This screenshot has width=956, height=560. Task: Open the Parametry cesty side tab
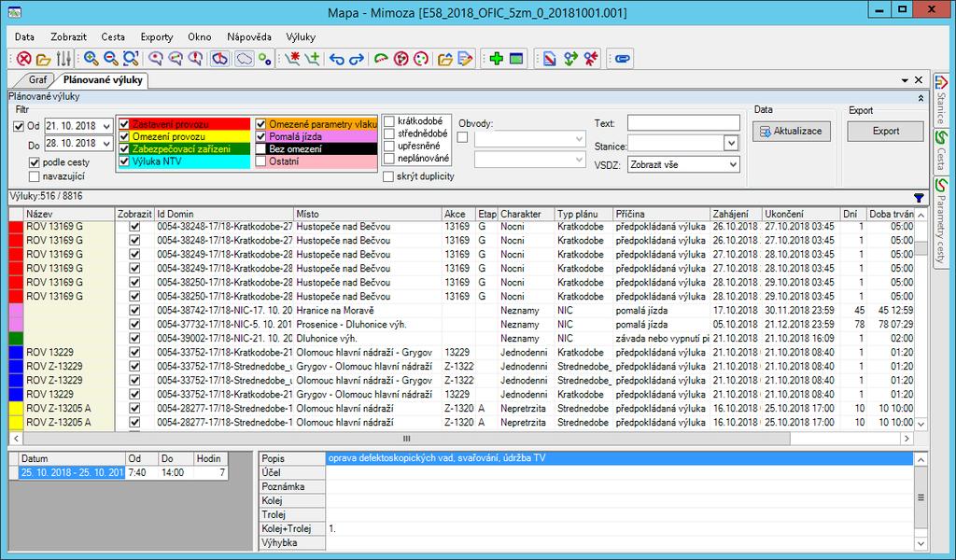pyautogui.click(x=941, y=221)
